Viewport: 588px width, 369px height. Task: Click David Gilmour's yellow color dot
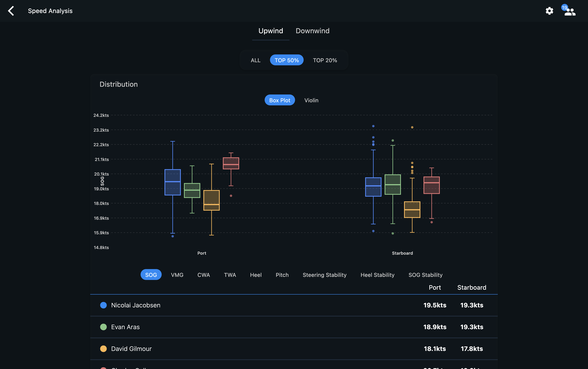103,349
